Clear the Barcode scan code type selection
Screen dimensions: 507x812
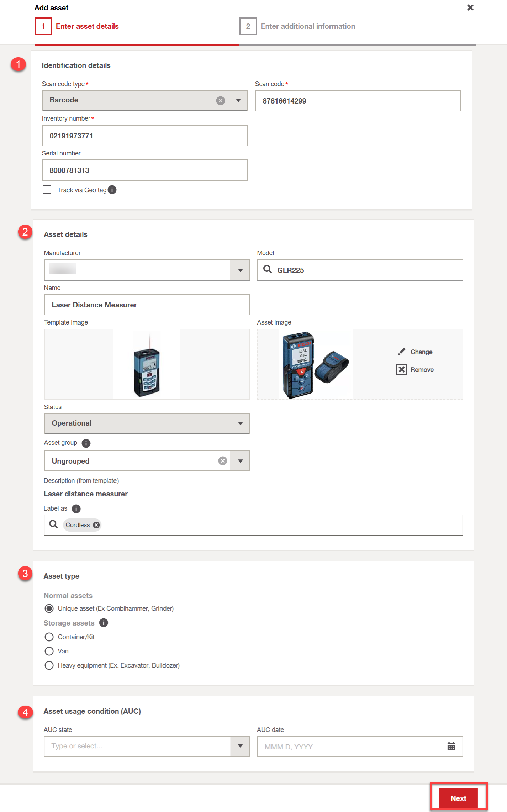221,101
